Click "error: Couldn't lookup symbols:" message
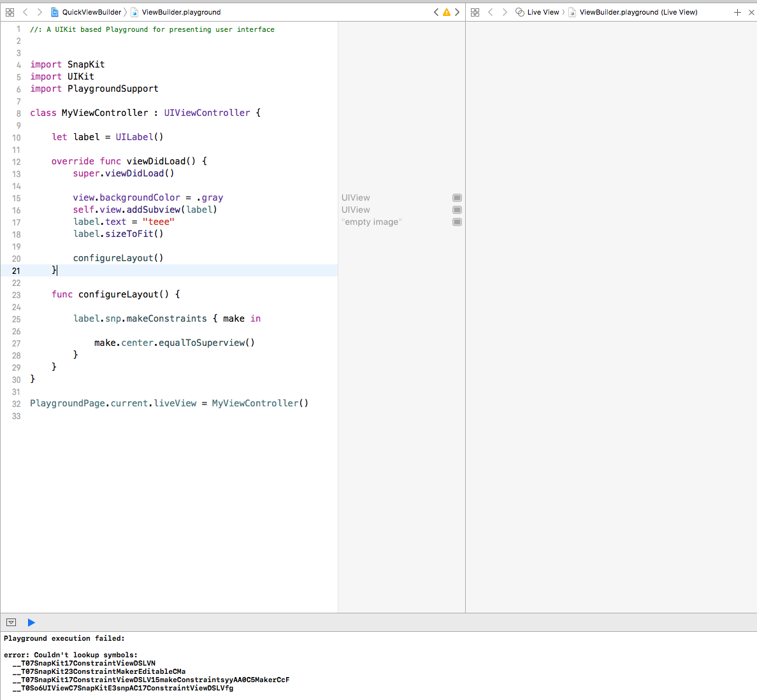The image size is (757, 700). (x=71, y=655)
